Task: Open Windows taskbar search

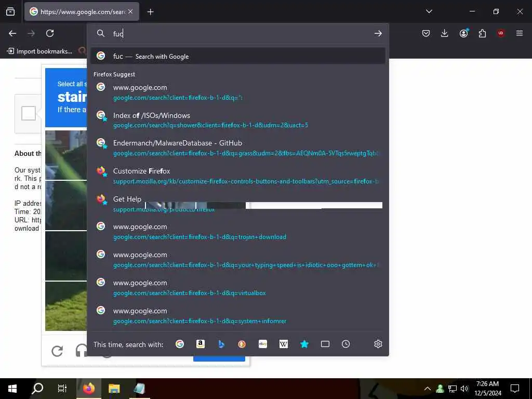Action: 37,389
